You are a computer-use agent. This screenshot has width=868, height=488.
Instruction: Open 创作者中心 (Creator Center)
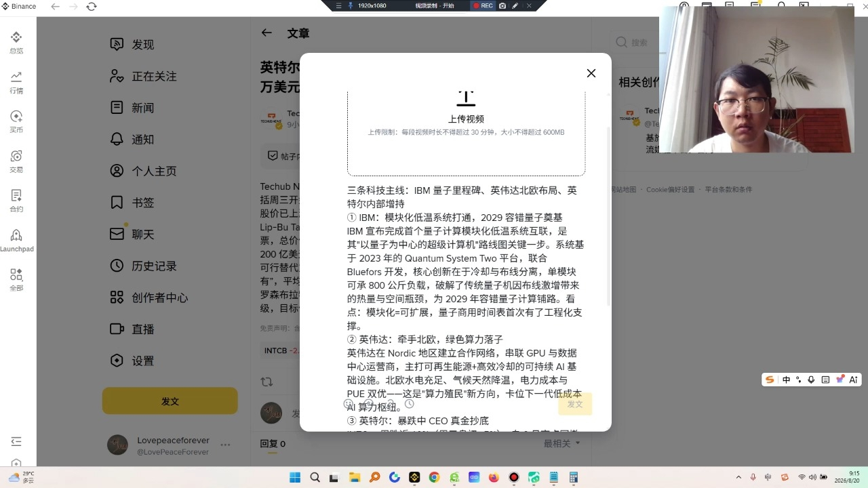coord(149,298)
